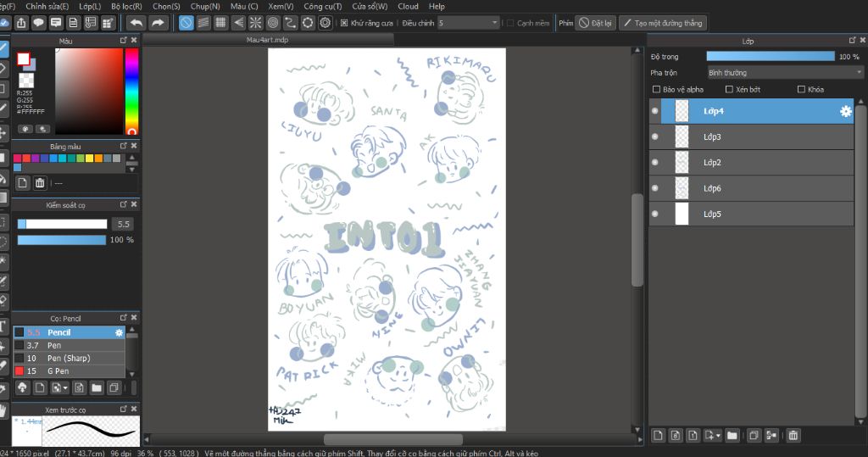868x457 pixels.
Task: Open the Chỉnh sửa(E) menu
Action: (47, 6)
